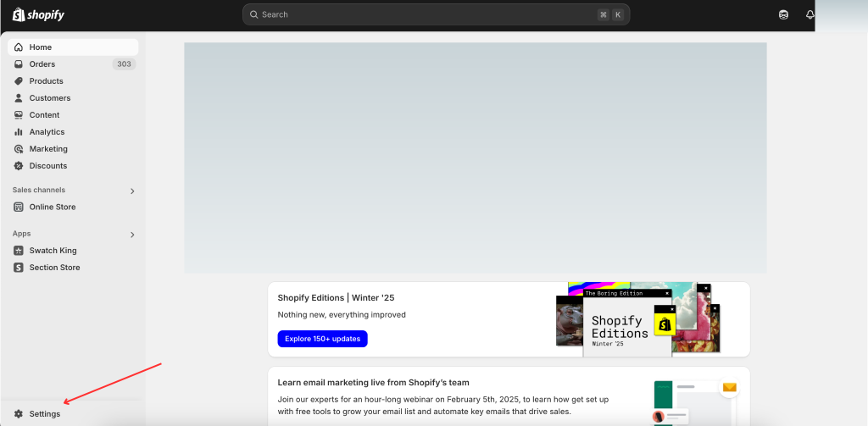The image size is (868, 426).
Task: Open Products from the sidebar
Action: tap(73, 80)
